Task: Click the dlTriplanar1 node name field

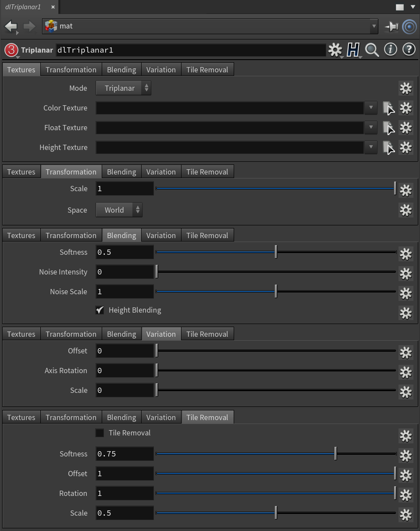Action: 191,50
